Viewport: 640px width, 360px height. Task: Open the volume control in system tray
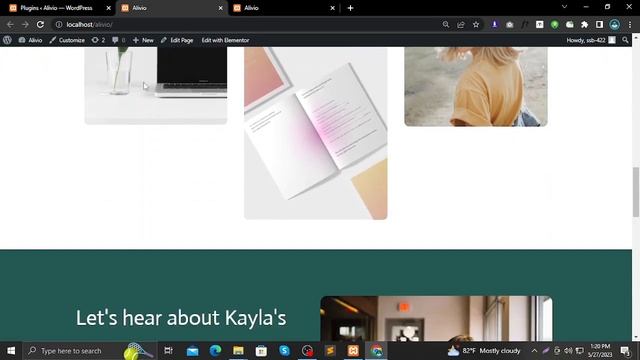tap(568, 351)
